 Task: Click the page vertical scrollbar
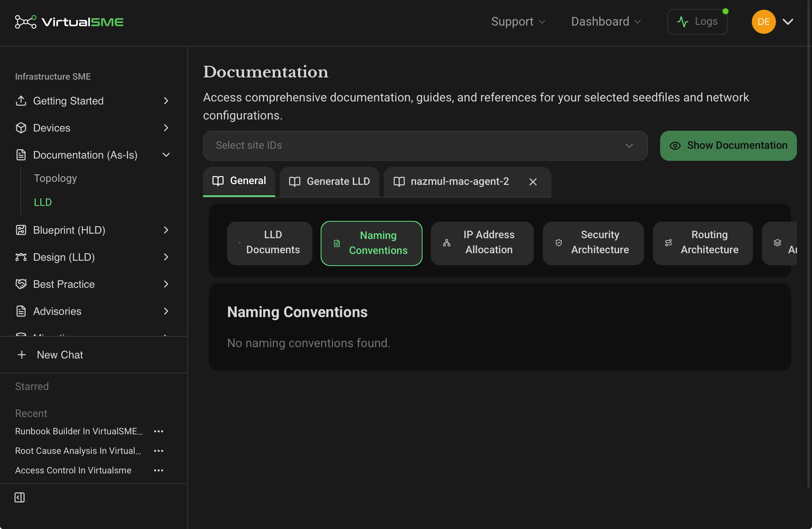coord(809,244)
